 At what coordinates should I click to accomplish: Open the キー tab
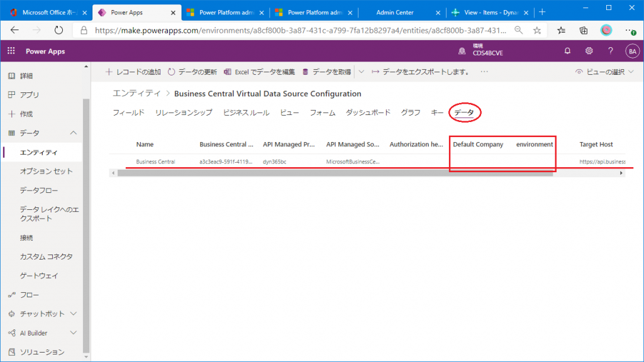click(437, 112)
